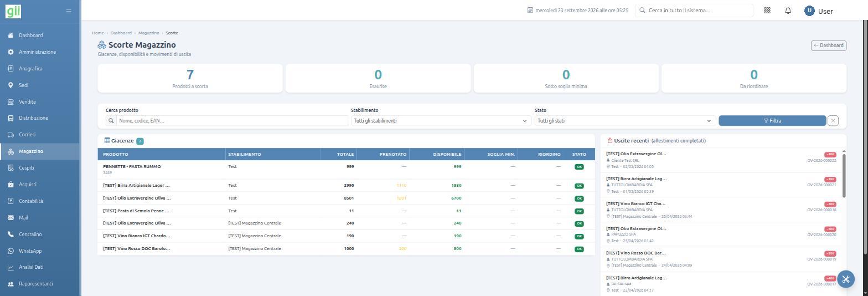Select the [TEST] Vino Bianco IGT Chardo row

(346, 236)
